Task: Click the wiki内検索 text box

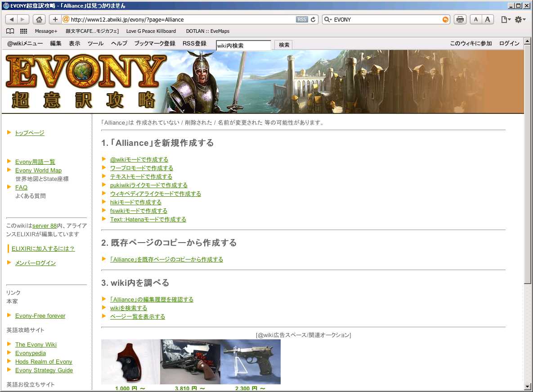Action: [x=243, y=45]
